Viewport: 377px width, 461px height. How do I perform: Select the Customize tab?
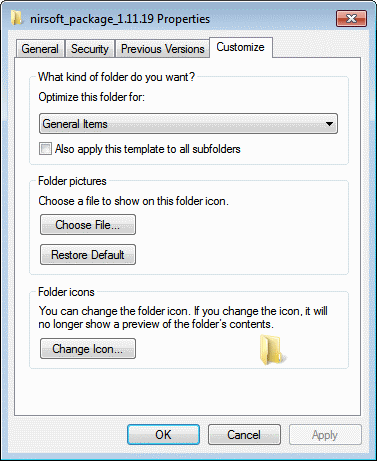point(240,47)
